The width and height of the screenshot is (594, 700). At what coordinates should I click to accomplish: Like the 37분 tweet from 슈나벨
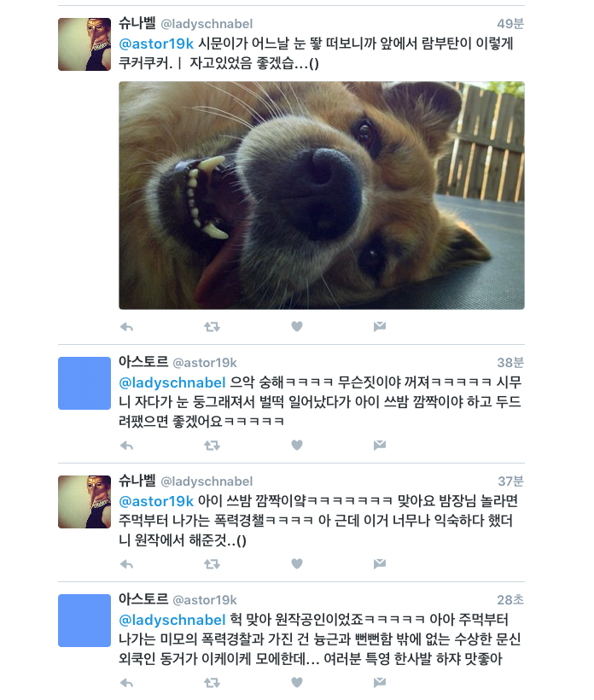[297, 563]
